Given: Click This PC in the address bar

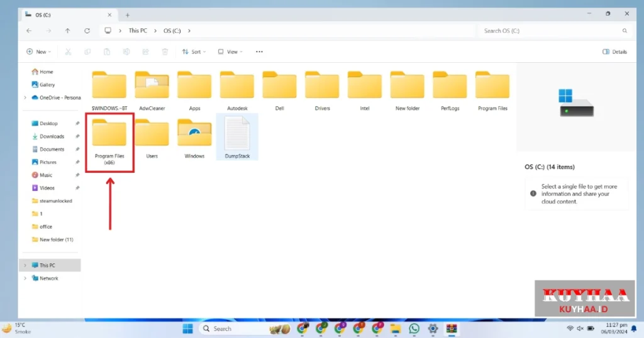Looking at the screenshot, I should point(138,31).
